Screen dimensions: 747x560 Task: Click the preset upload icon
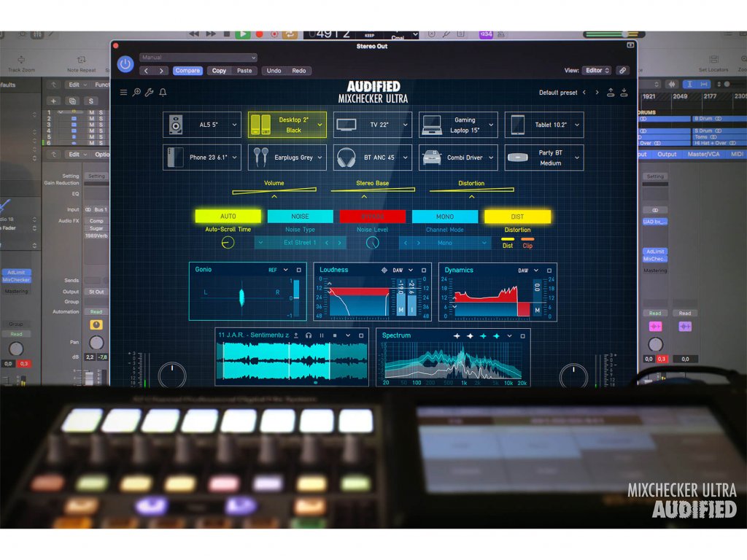(x=611, y=93)
